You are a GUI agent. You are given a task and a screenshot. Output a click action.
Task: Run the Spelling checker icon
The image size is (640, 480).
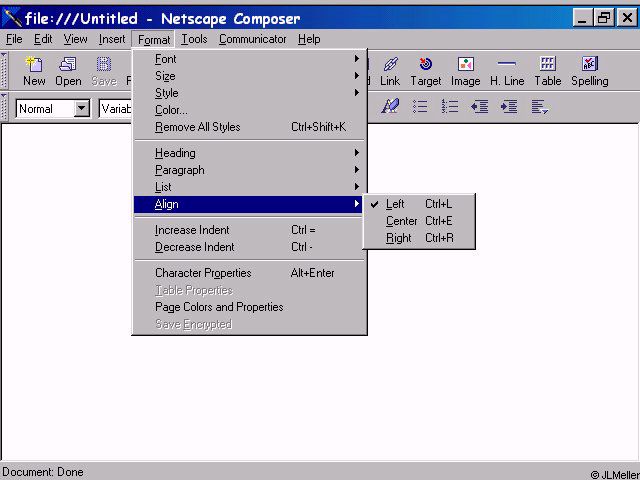point(590,71)
